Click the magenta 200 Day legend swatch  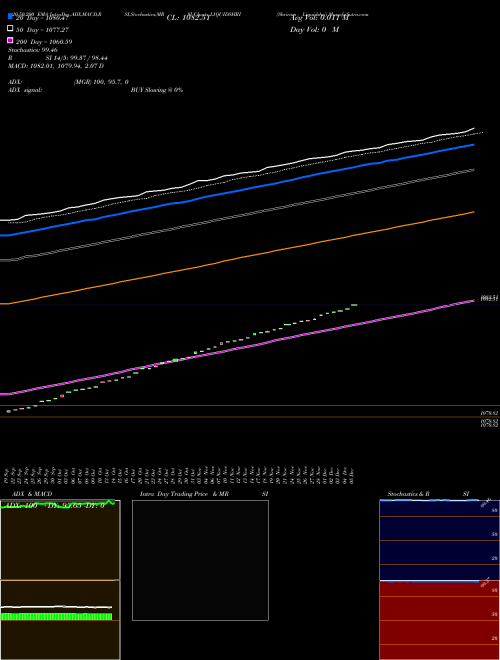tap(10, 40)
